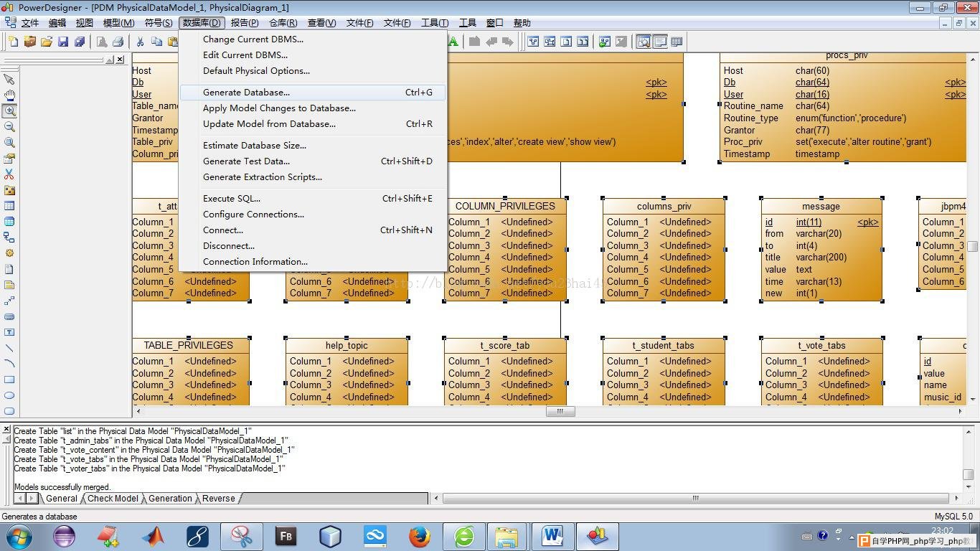The height and width of the screenshot is (551, 980).
Task: Select the Zoom Out tool
Action: pos(9,126)
